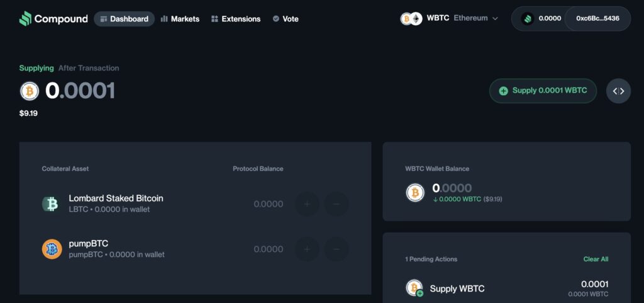Click the Lombard Staked Bitcoin icon
The image size is (644, 303).
pyautogui.click(x=52, y=203)
